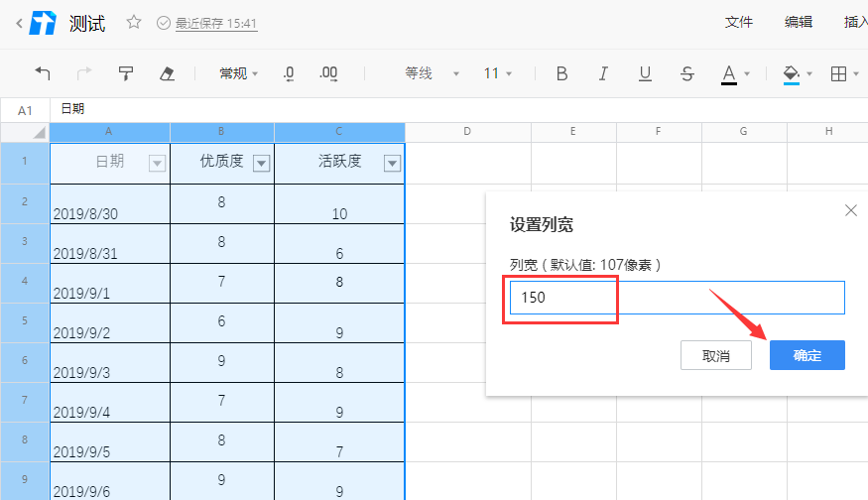The height and width of the screenshot is (500, 868).
Task: Redo the last action
Action: [x=84, y=73]
